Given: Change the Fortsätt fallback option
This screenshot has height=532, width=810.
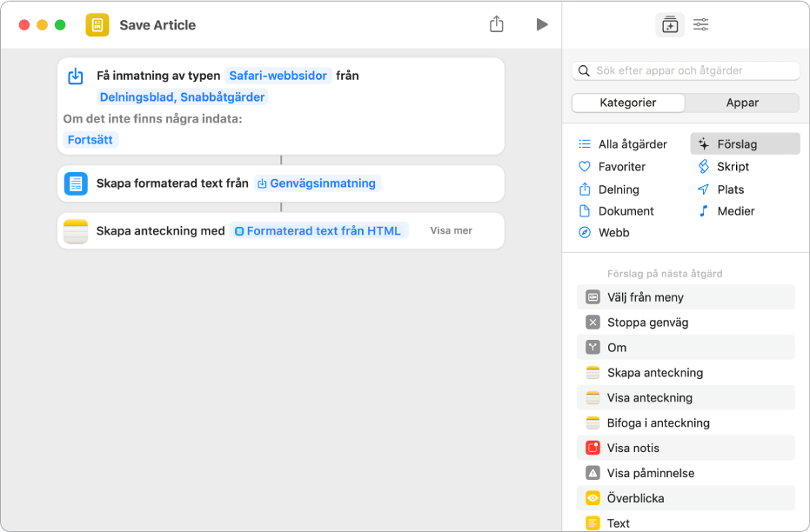Looking at the screenshot, I should tap(90, 139).
